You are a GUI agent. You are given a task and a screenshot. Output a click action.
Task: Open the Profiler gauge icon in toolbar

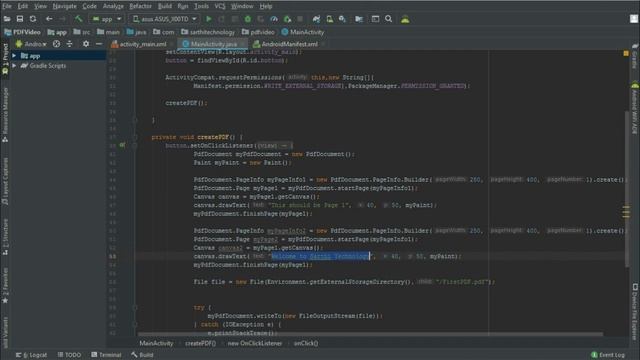point(274,19)
